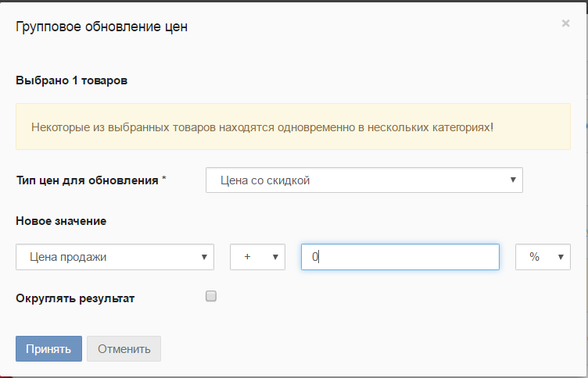Click the Тип цен для обновления label

pos(87,180)
